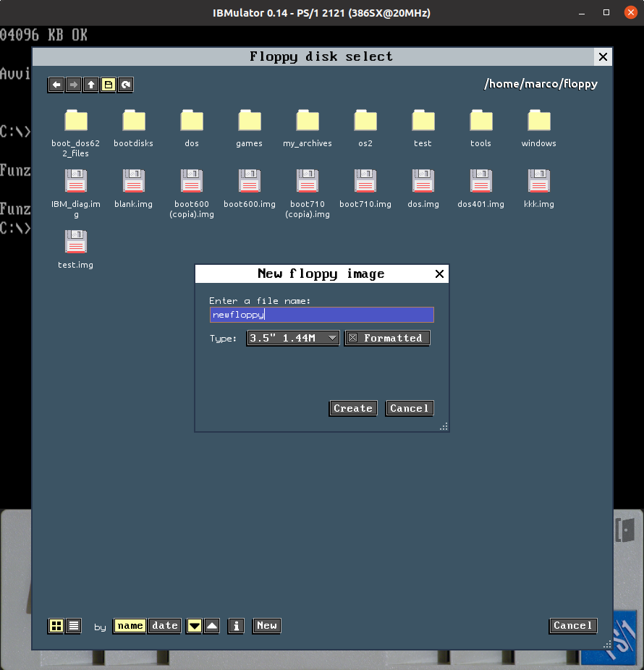The image size is (644, 670).
Task: Select the blank.img floppy image
Action: (x=133, y=189)
